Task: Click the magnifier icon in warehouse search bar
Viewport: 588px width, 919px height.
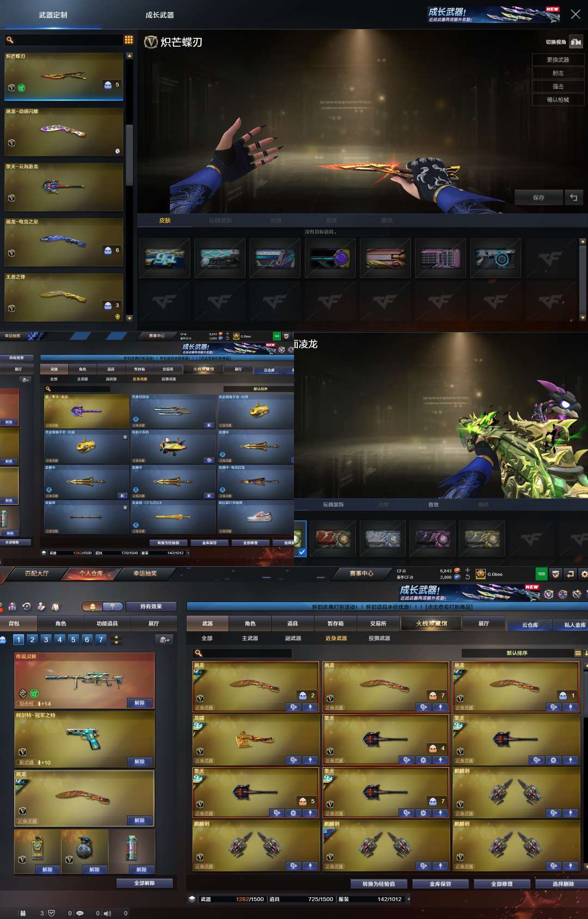Action: click(199, 653)
